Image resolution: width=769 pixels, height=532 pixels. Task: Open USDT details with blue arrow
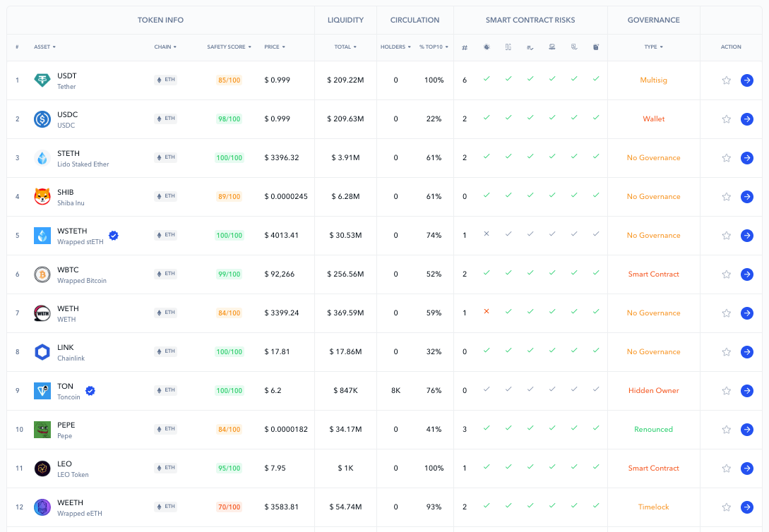pyautogui.click(x=747, y=80)
